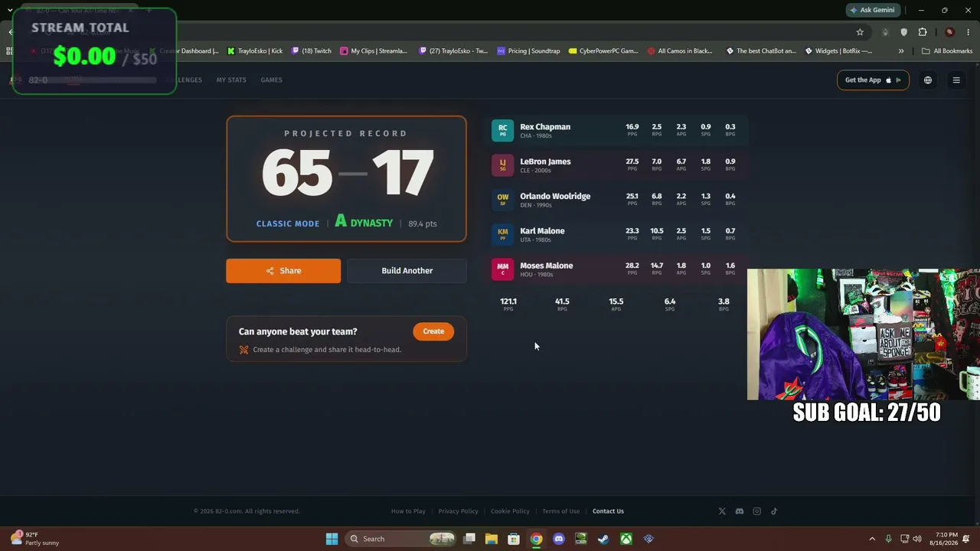The image size is (980, 551).
Task: Click LeBron James's LJ avatar badge
Action: click(x=502, y=165)
